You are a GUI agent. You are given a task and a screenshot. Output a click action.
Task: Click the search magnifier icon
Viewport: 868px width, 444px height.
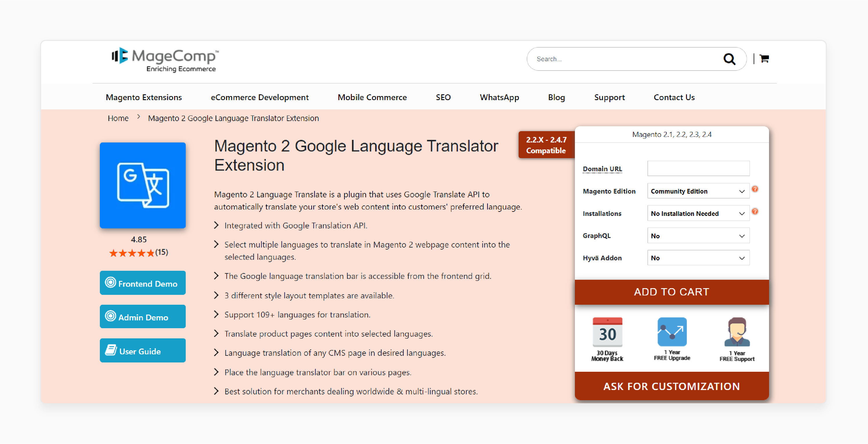tap(729, 59)
